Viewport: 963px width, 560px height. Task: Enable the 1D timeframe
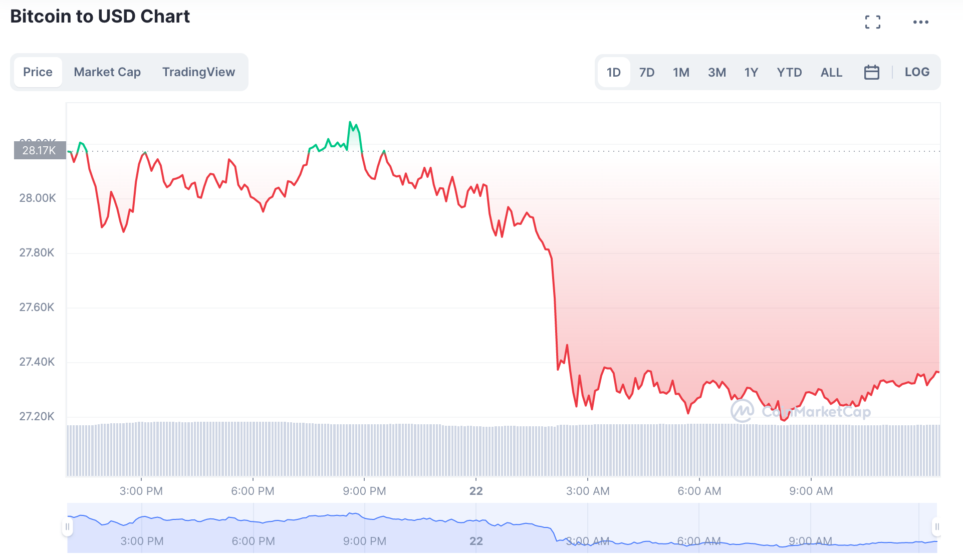point(613,72)
